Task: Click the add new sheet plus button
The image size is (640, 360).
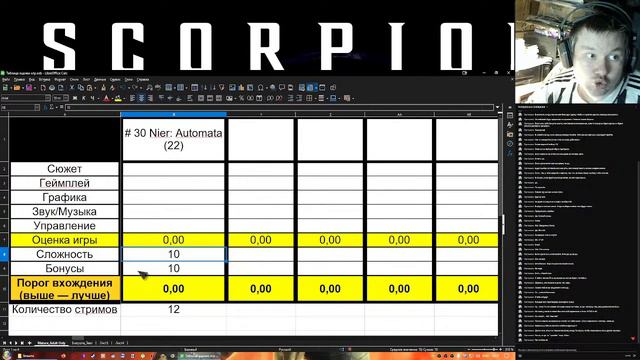Action: point(29,343)
